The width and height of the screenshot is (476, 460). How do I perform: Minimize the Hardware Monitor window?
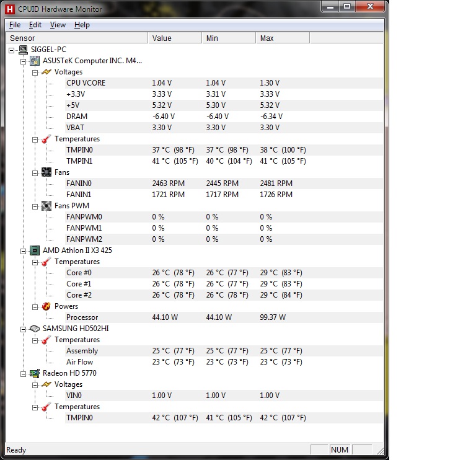[x=330, y=7]
